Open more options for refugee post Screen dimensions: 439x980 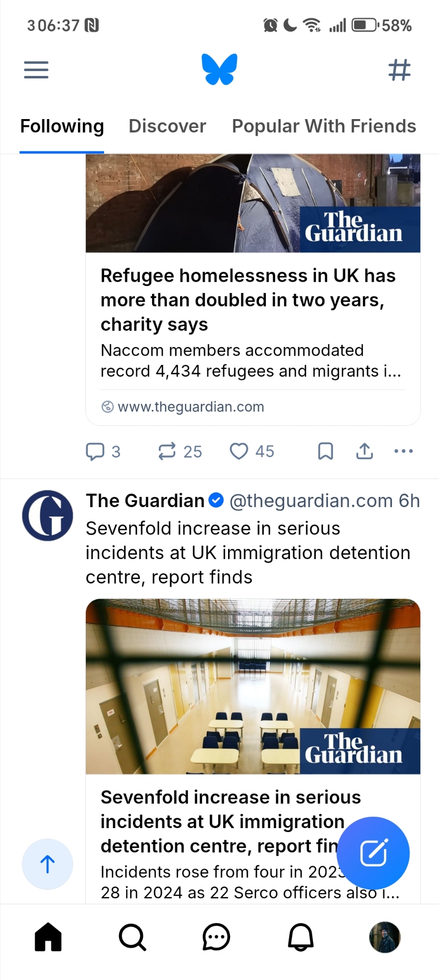point(403,451)
